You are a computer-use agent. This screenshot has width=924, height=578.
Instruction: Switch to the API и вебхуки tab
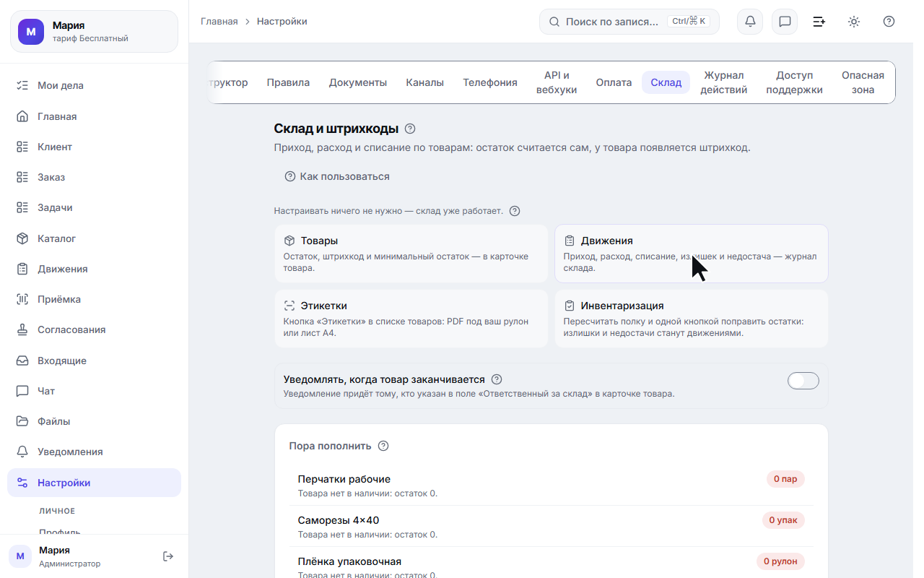click(x=557, y=82)
